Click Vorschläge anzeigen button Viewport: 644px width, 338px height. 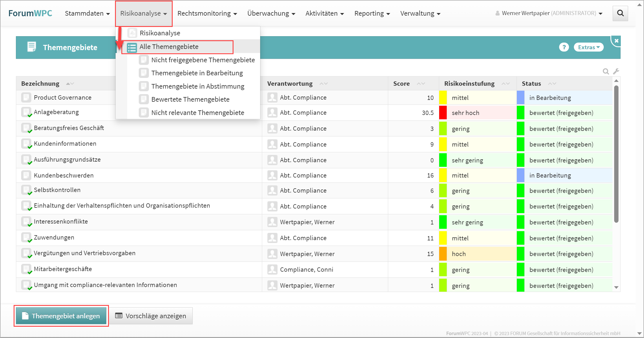[x=151, y=316]
